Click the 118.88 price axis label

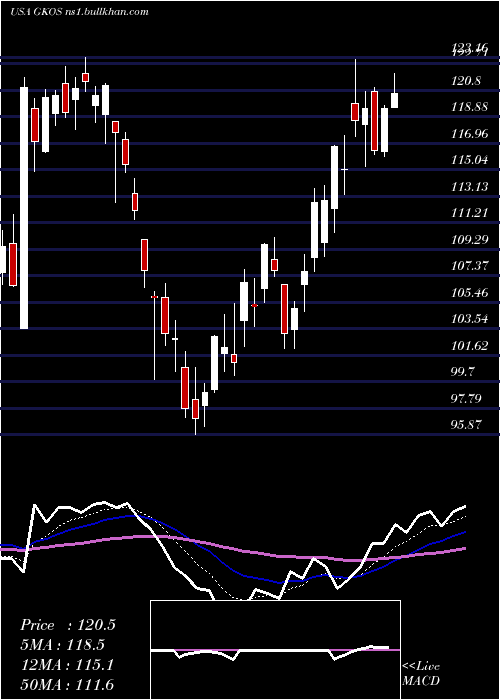[469, 107]
